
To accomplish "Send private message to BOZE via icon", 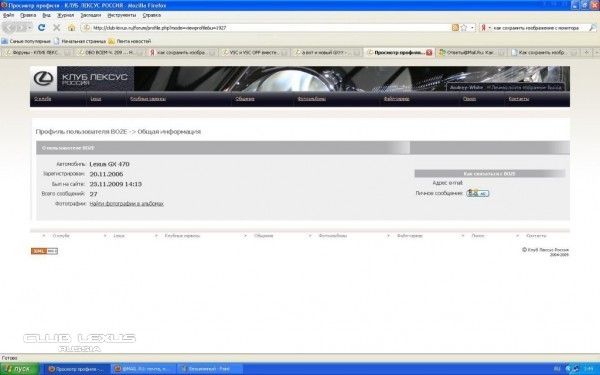I will [478, 193].
